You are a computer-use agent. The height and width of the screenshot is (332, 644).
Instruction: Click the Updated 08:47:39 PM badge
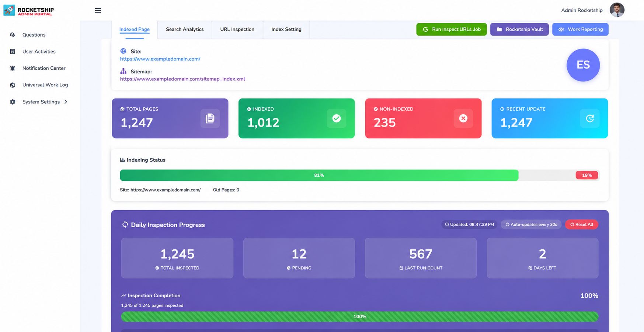coord(469,225)
